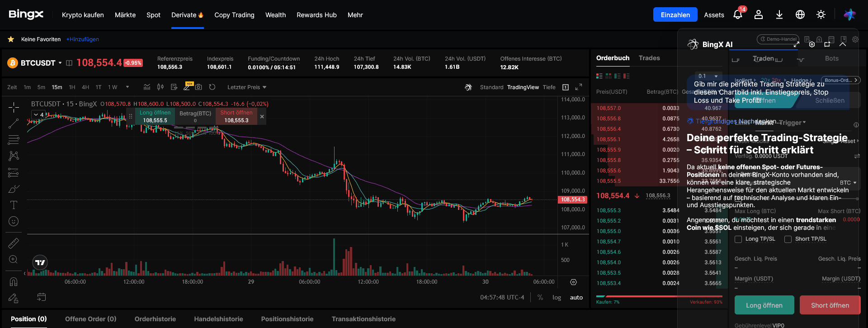868x328 pixels.
Task: Expand the chart to fullscreen
Action: [579, 87]
